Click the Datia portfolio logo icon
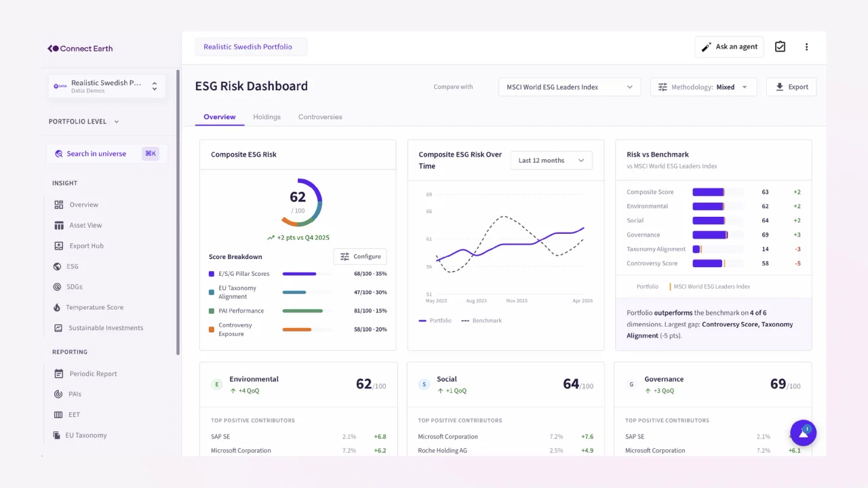 (60, 86)
